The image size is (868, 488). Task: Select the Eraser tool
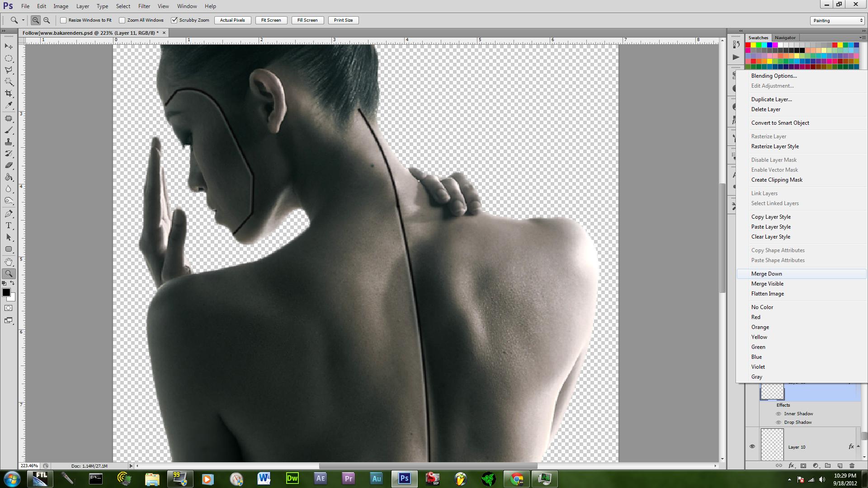pyautogui.click(x=9, y=165)
